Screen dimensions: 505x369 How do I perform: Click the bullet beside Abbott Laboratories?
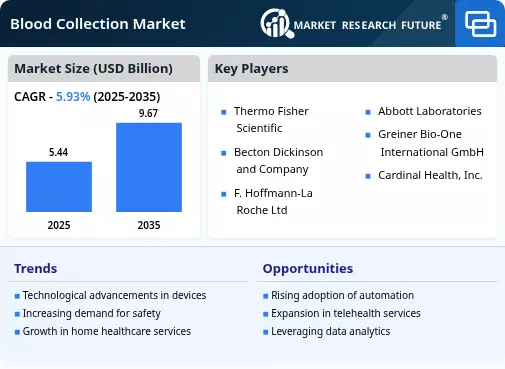pos(368,112)
